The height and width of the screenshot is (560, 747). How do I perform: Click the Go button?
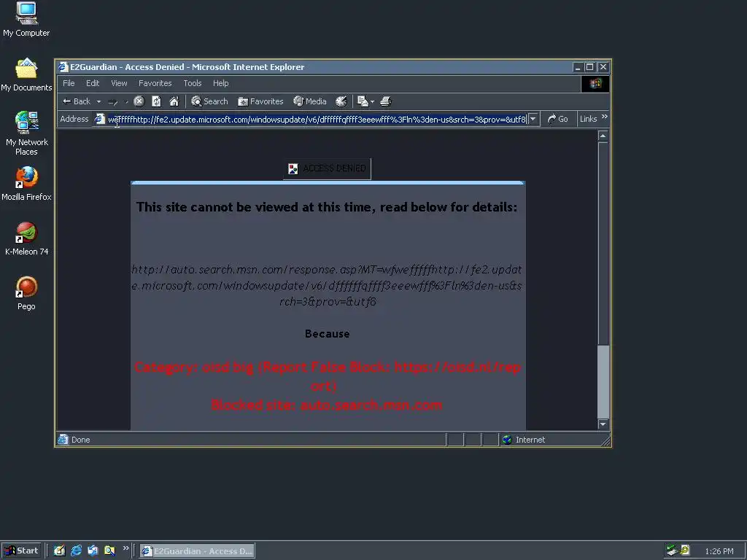point(558,119)
